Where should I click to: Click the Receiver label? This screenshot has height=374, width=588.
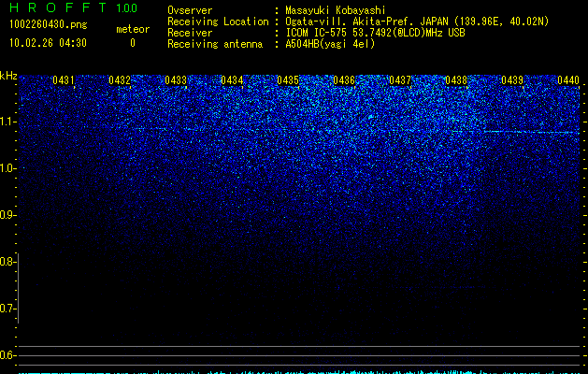tap(190, 33)
